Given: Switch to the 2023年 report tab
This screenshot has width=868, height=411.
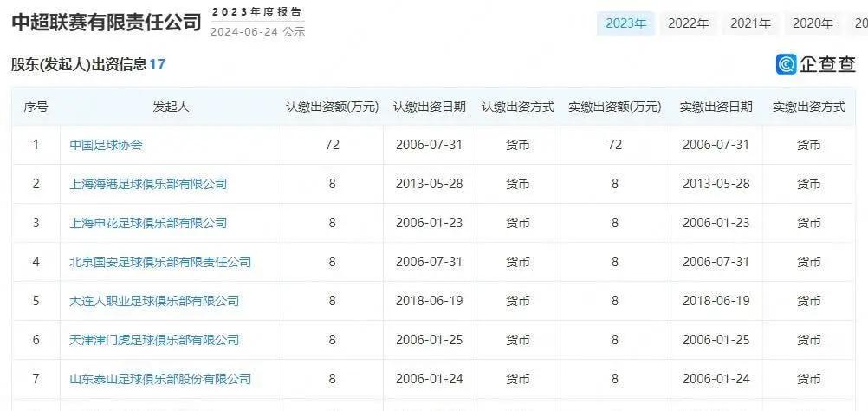Looking at the screenshot, I should [625, 23].
